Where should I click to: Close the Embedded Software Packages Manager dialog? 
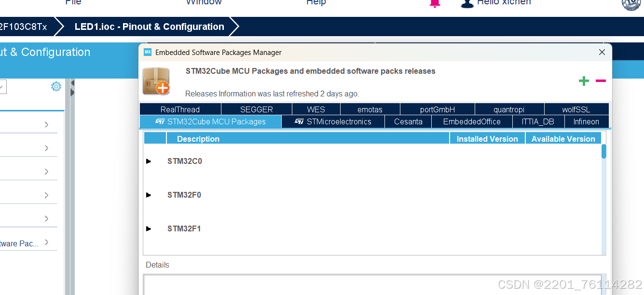pyautogui.click(x=602, y=52)
